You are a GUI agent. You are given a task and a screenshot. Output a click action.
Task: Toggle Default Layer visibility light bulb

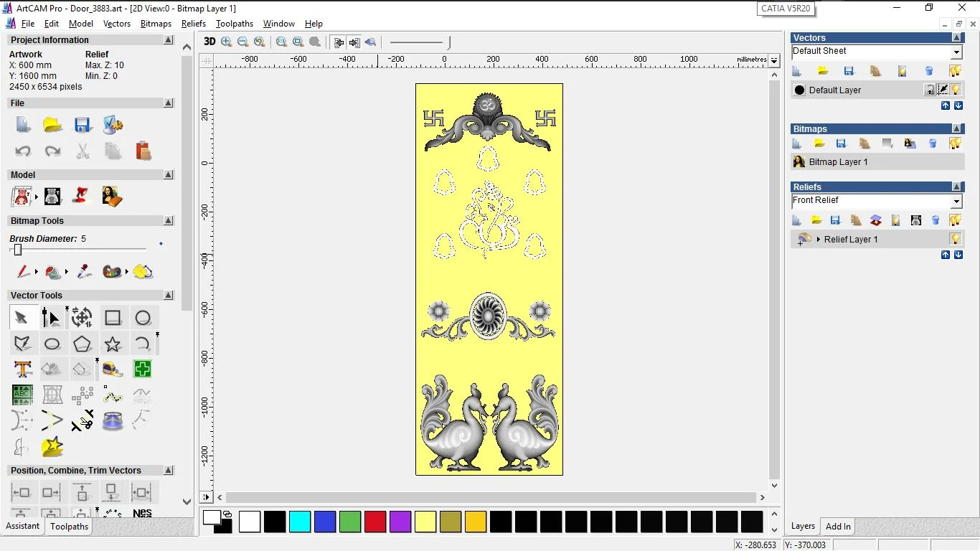[x=956, y=90]
